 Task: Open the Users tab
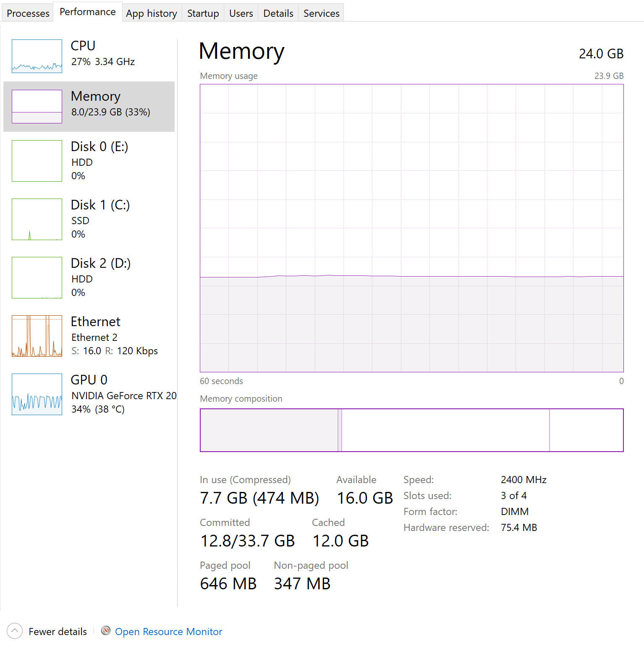tap(241, 13)
